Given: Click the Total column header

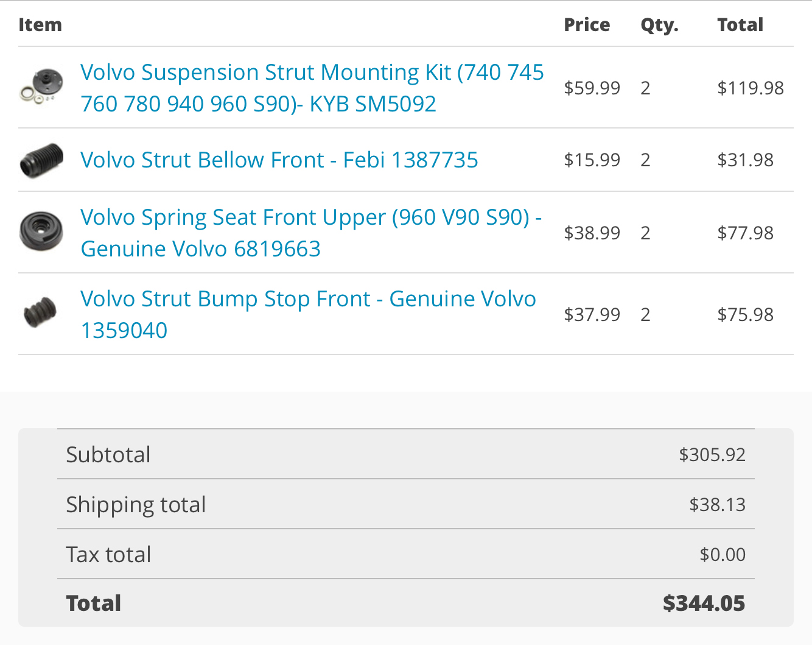Looking at the screenshot, I should (740, 24).
